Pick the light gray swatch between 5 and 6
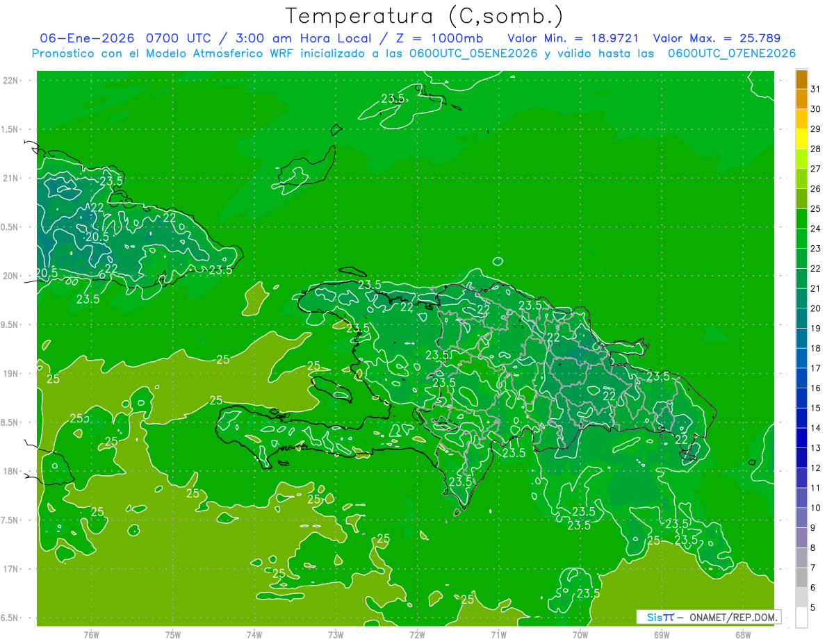The image size is (834, 644). 801,597
